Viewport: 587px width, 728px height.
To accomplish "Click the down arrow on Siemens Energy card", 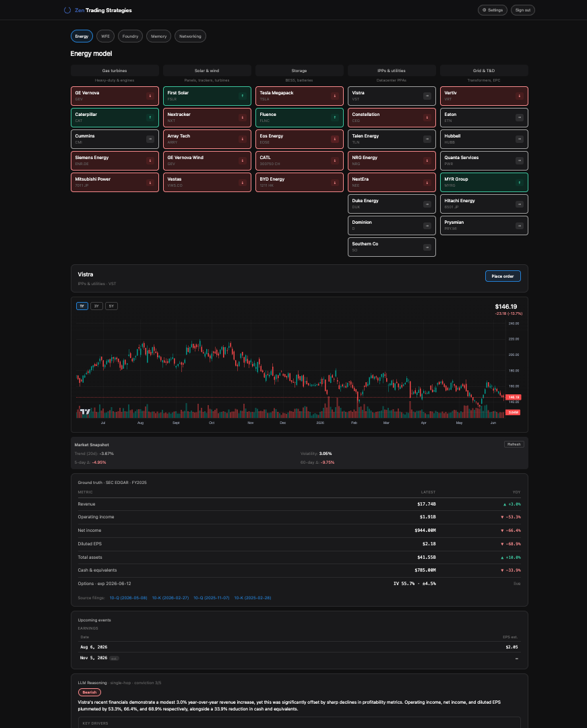I will pos(150,160).
